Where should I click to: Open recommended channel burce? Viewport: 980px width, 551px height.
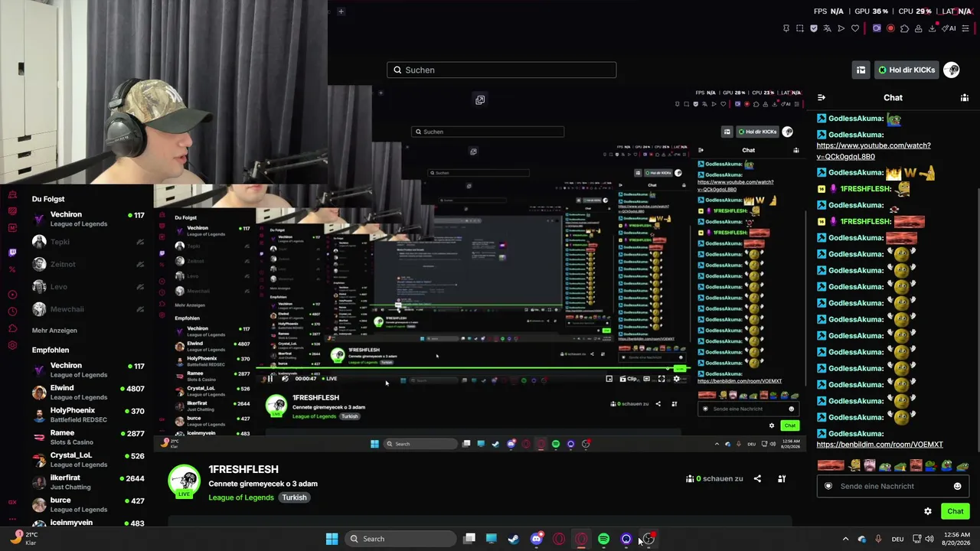click(87, 505)
